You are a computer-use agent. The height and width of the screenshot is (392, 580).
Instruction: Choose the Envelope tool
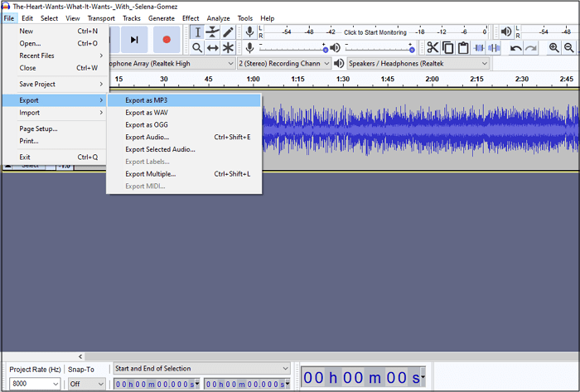213,32
